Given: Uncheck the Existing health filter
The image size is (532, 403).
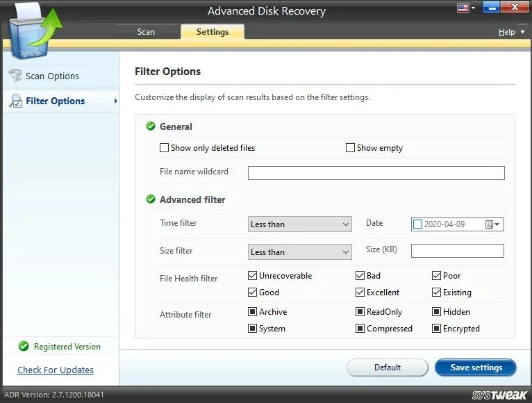Looking at the screenshot, I should pos(436,292).
